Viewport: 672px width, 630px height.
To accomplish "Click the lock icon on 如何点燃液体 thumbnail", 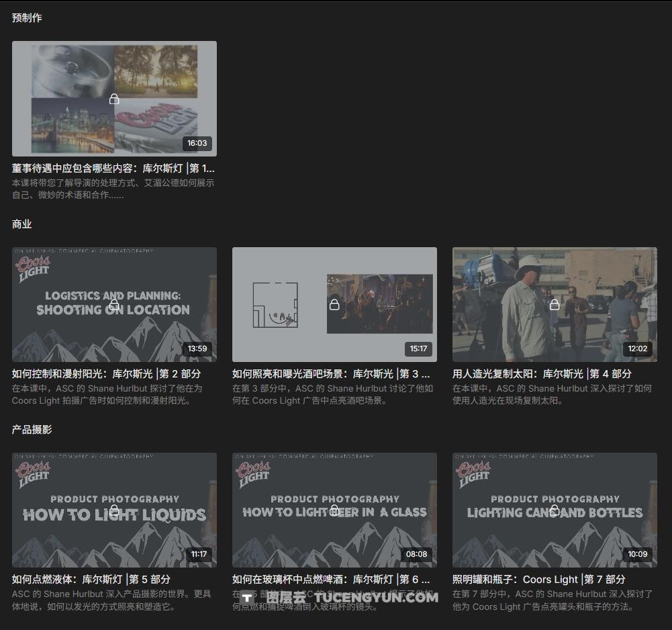I will point(114,510).
